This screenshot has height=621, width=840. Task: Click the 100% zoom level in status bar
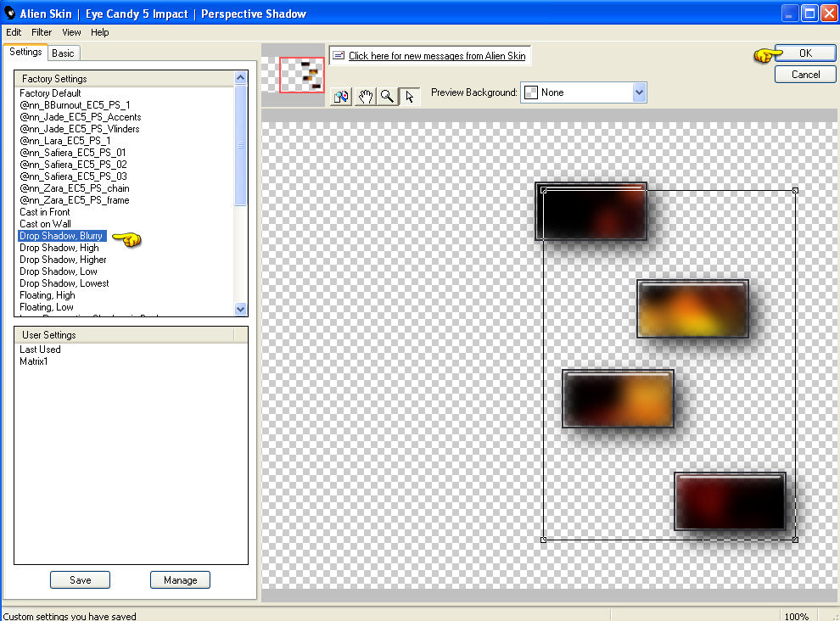coord(797,616)
